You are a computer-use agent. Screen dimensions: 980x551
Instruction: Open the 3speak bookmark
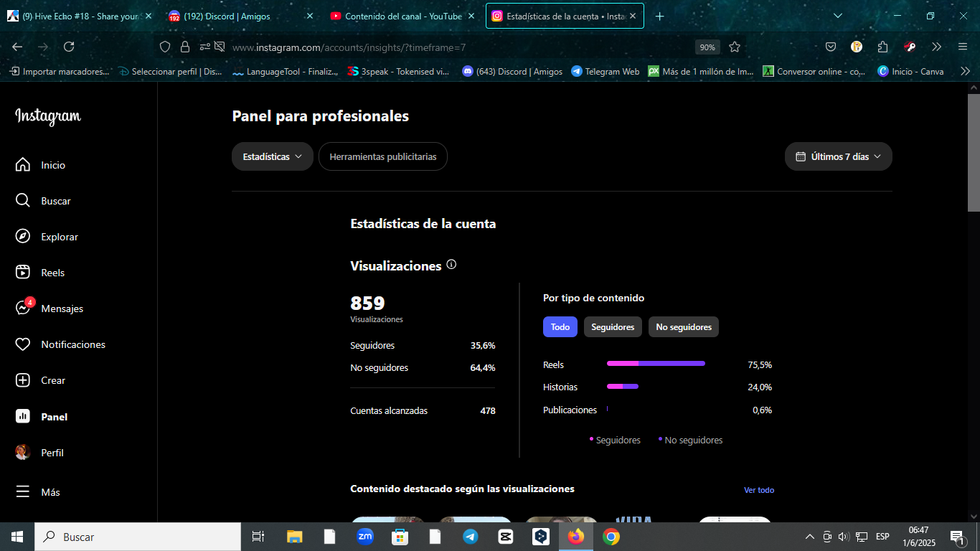pyautogui.click(x=398, y=71)
